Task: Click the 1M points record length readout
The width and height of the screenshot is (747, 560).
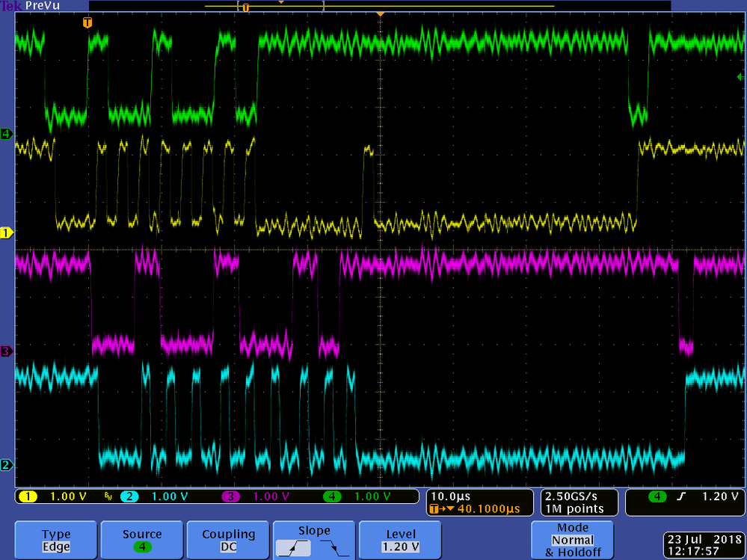Action: tap(574, 509)
